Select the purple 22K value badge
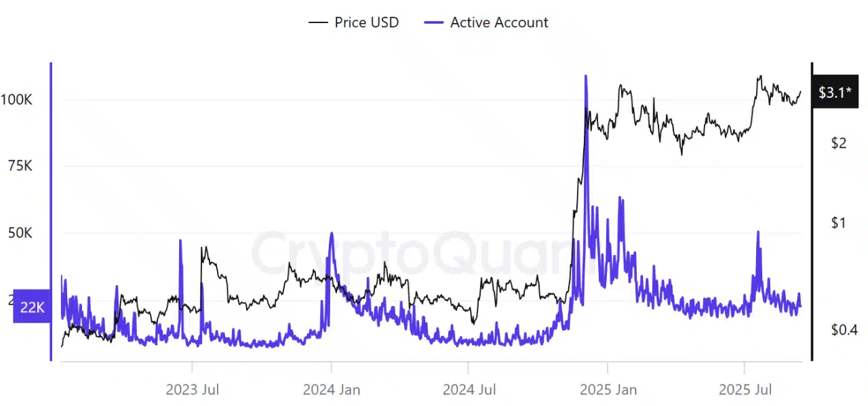 tap(32, 308)
